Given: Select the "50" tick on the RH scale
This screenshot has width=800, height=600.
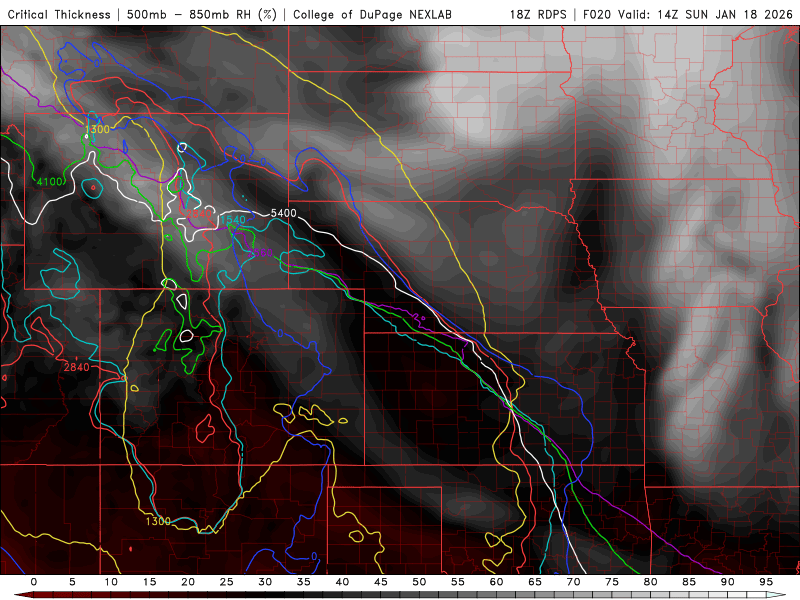Looking at the screenshot, I should 419,582.
